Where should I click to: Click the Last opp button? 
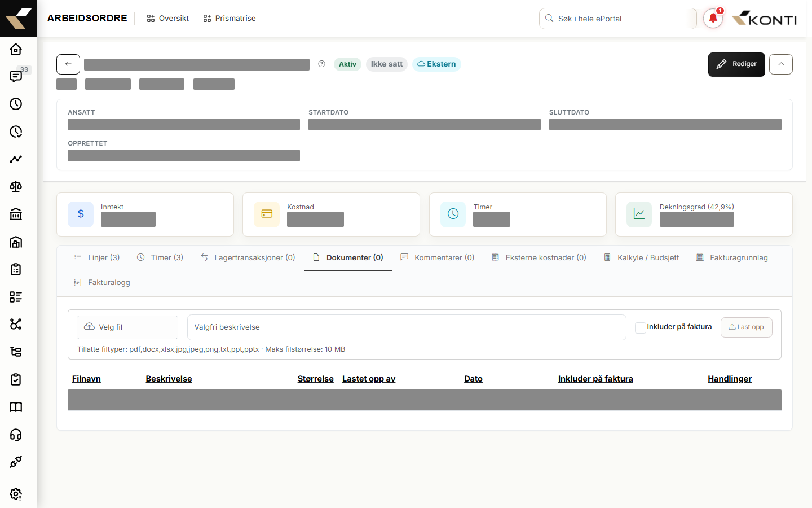(x=746, y=327)
